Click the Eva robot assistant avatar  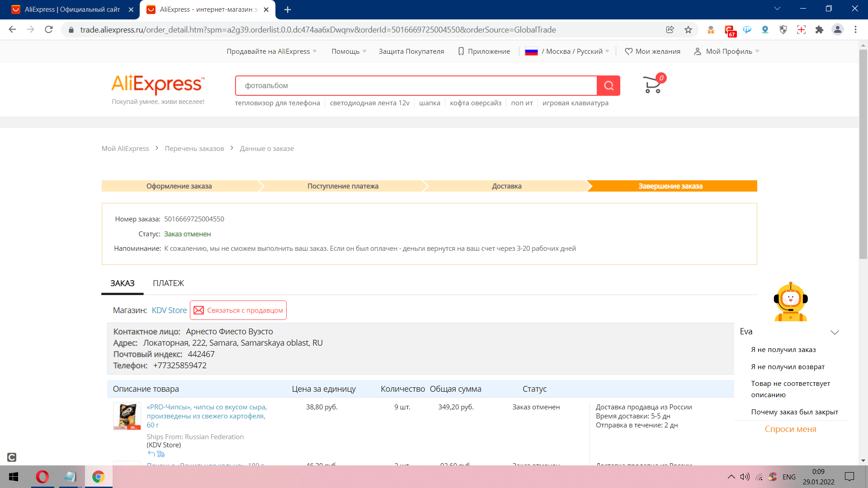[x=791, y=302]
